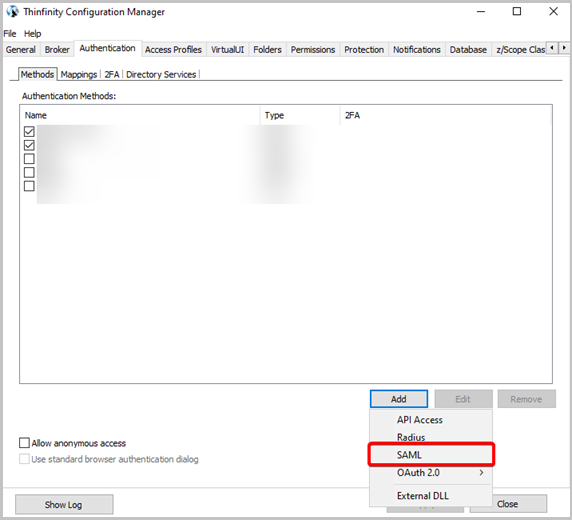This screenshot has width=572, height=520.
Task: Expand the OAuth 2.0 submenu arrow
Action: pyautogui.click(x=482, y=473)
